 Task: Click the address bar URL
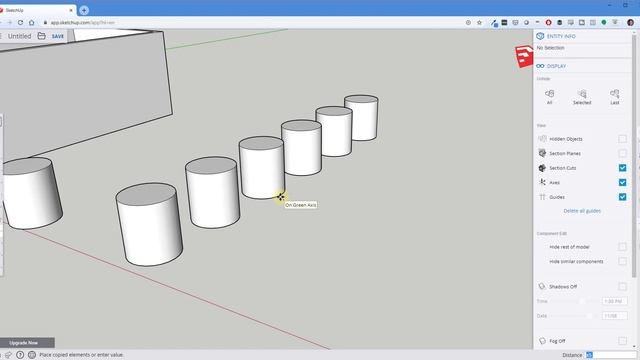pyautogui.click(x=83, y=22)
